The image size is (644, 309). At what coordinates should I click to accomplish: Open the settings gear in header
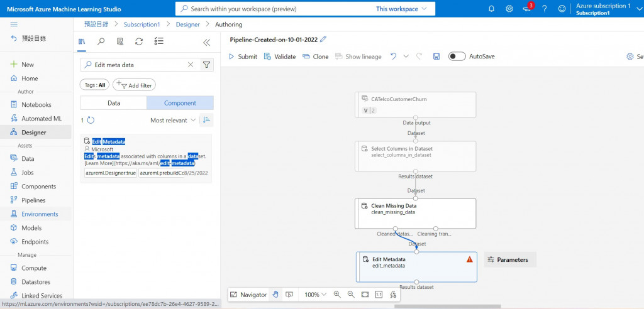coord(509,9)
